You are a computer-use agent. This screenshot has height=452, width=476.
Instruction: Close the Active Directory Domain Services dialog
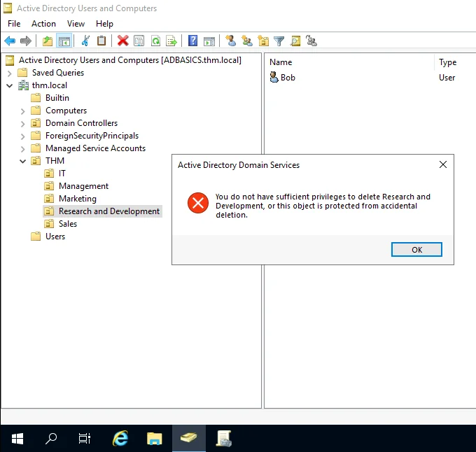[443, 164]
